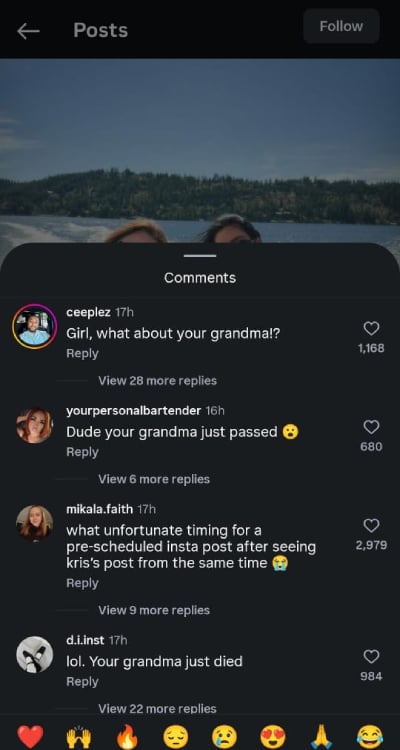Select the praying hands emoji
This screenshot has height=750, width=400.
(x=321, y=736)
